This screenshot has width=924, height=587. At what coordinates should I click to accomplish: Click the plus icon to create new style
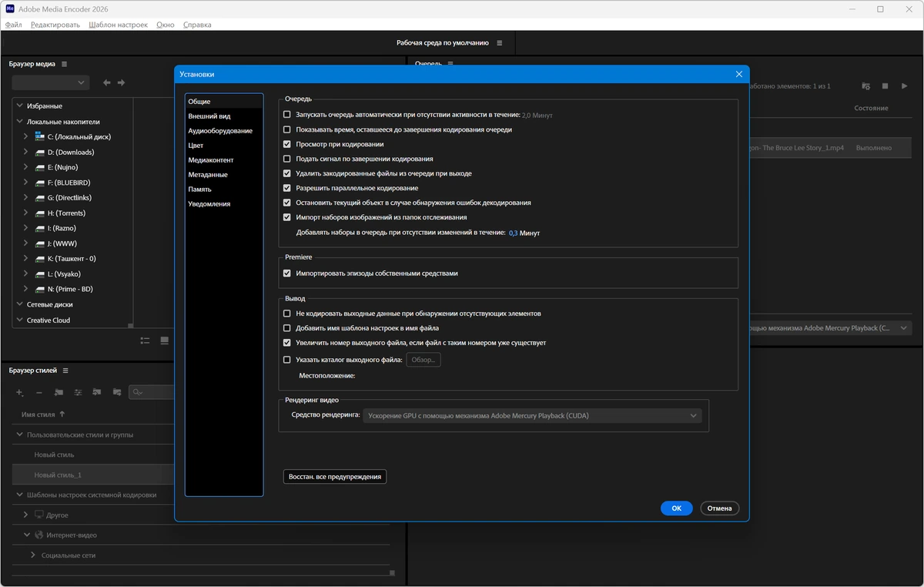tap(20, 393)
